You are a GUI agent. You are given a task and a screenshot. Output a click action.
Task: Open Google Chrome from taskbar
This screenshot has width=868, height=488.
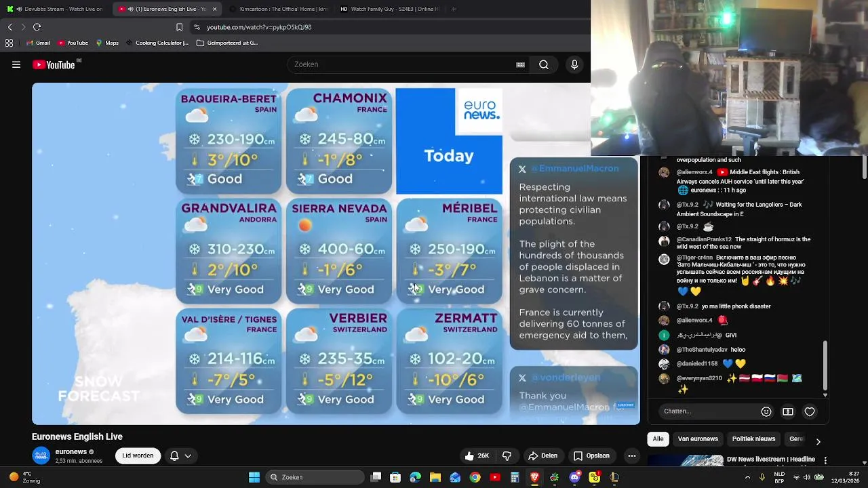point(475,477)
